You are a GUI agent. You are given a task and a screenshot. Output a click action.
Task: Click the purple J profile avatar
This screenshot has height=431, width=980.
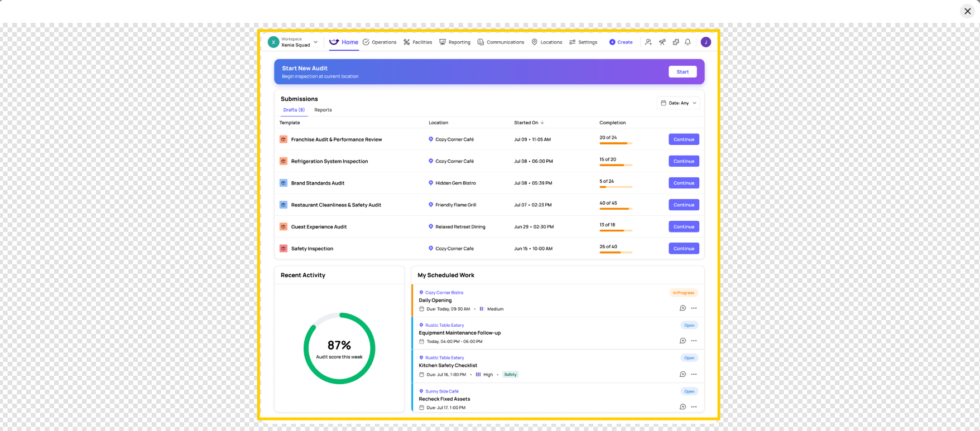[705, 42]
